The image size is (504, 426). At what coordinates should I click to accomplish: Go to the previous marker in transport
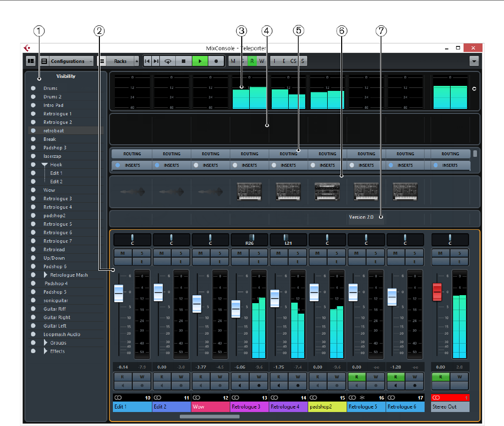tap(147, 61)
